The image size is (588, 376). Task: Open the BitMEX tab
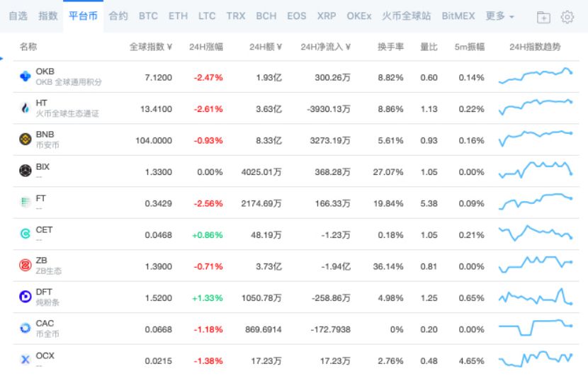click(x=458, y=16)
